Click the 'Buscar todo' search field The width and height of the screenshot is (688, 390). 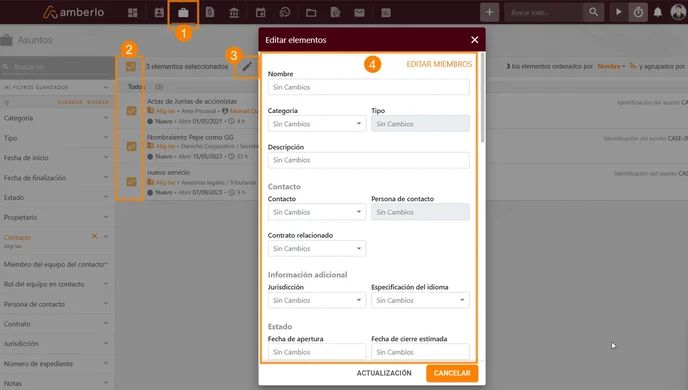(544, 12)
